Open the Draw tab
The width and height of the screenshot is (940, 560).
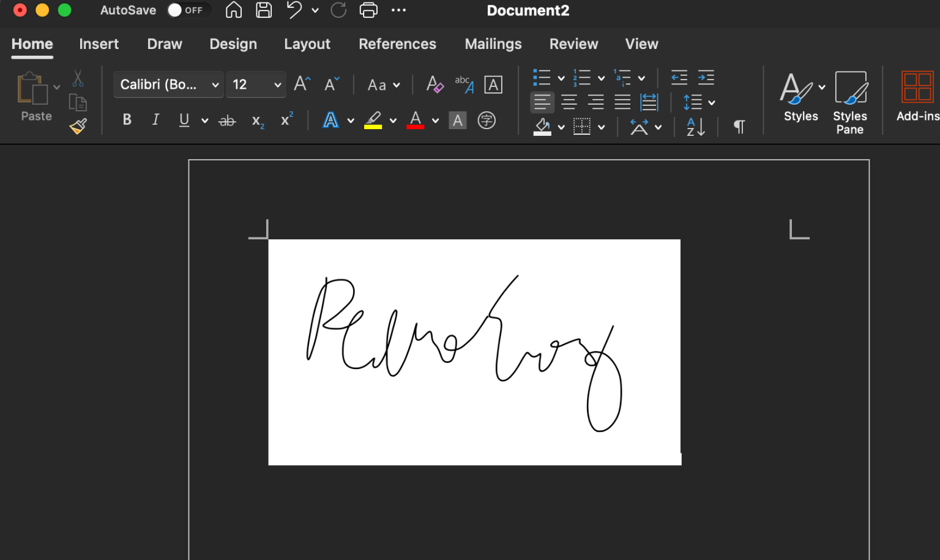[164, 44]
